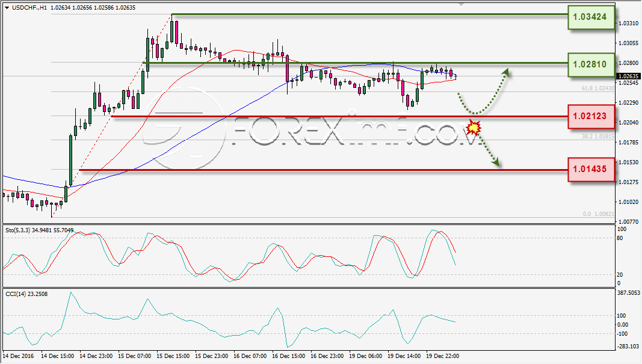The height and width of the screenshot is (364, 642).
Task: Click the 0.0 Fibonacci level label
Action: click(599, 214)
